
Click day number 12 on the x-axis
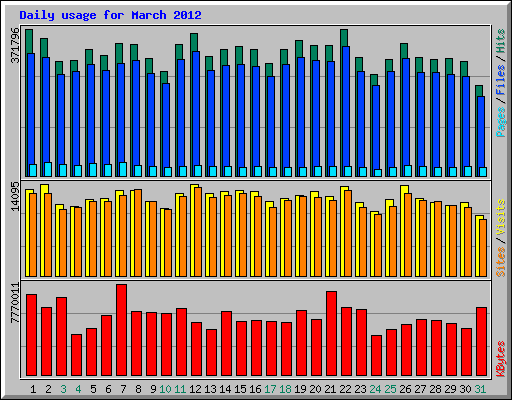(195, 389)
